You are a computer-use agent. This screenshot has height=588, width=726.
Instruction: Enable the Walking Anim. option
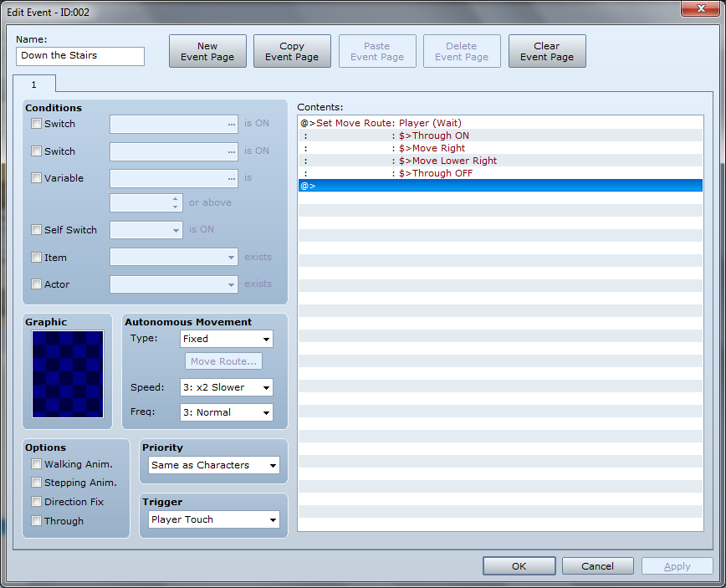[x=36, y=463]
